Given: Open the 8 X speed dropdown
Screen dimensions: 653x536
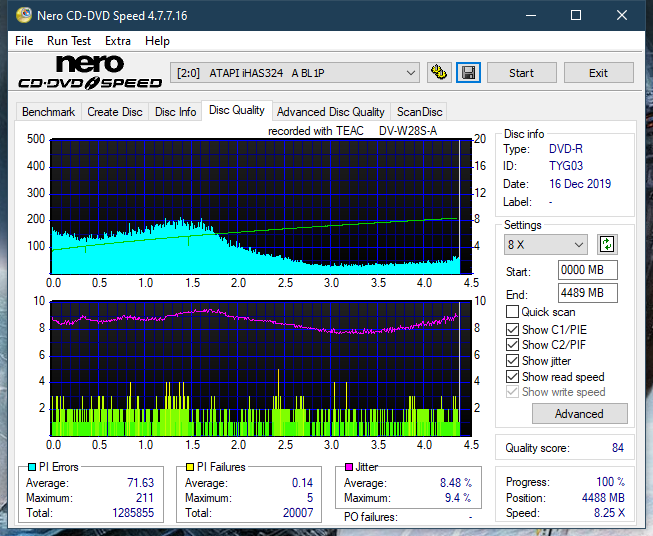Looking at the screenshot, I should click(x=546, y=244).
